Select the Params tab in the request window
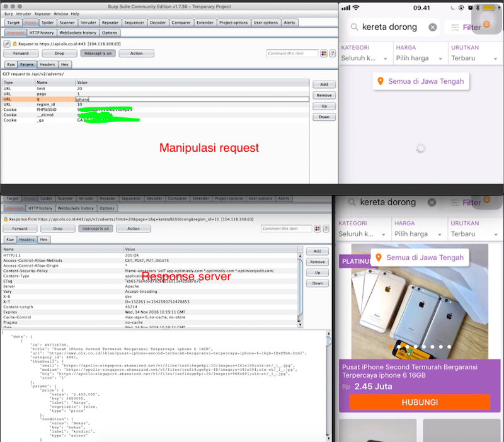 26,65
